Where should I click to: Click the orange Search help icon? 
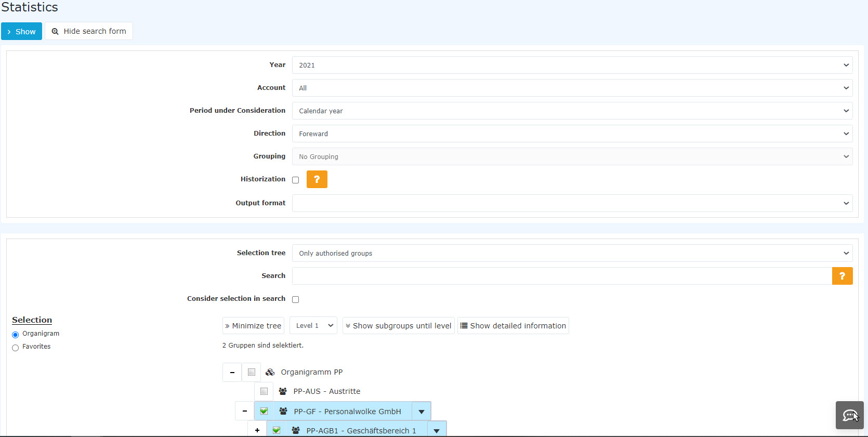843,276
